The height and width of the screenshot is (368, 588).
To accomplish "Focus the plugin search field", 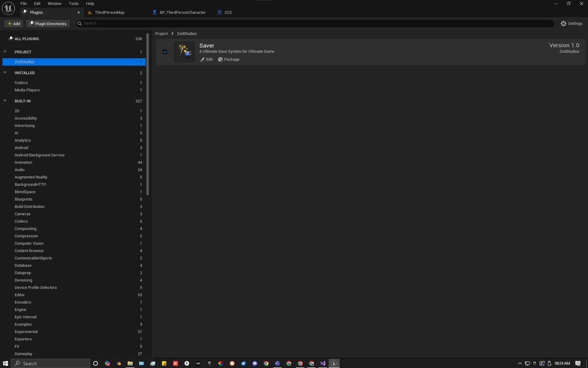I will [315, 23].
